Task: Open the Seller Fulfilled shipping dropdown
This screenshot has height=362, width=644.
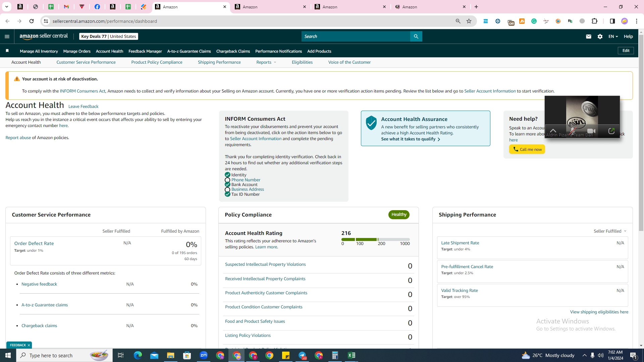Action: point(610,231)
